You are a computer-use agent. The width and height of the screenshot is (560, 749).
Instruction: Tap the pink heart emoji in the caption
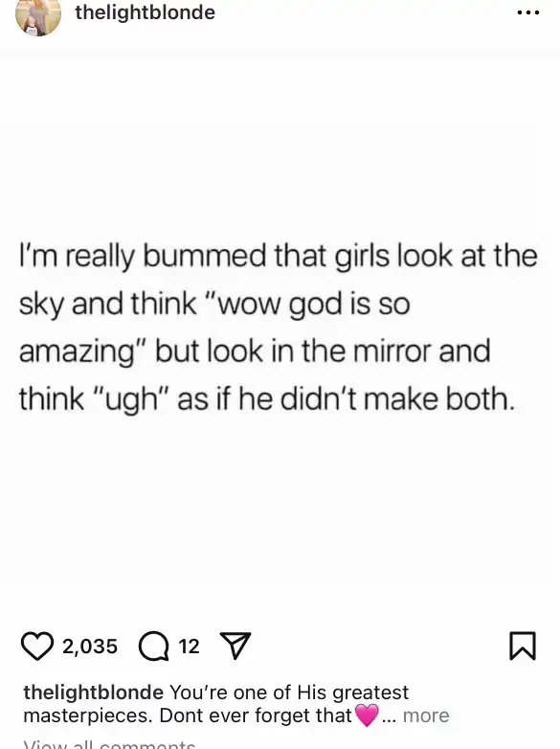click(x=367, y=715)
